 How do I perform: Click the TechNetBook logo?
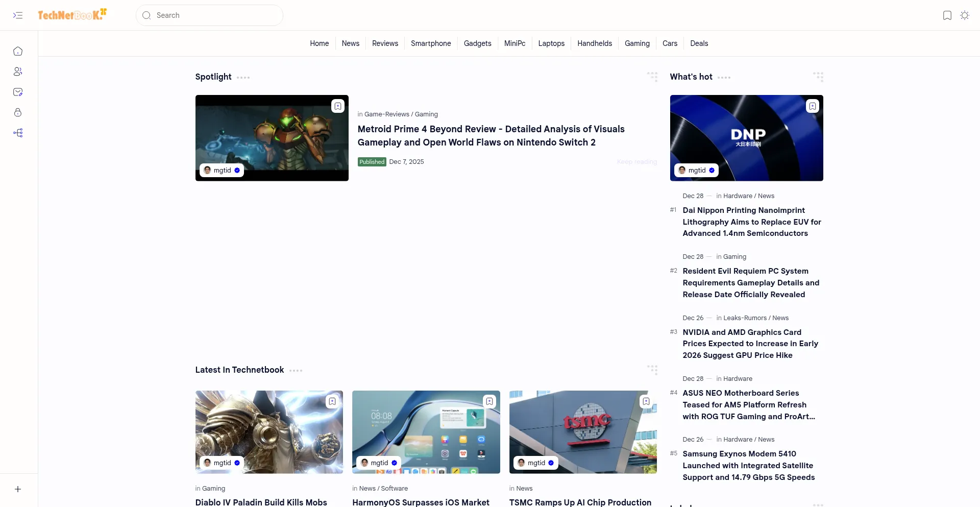coord(72,15)
